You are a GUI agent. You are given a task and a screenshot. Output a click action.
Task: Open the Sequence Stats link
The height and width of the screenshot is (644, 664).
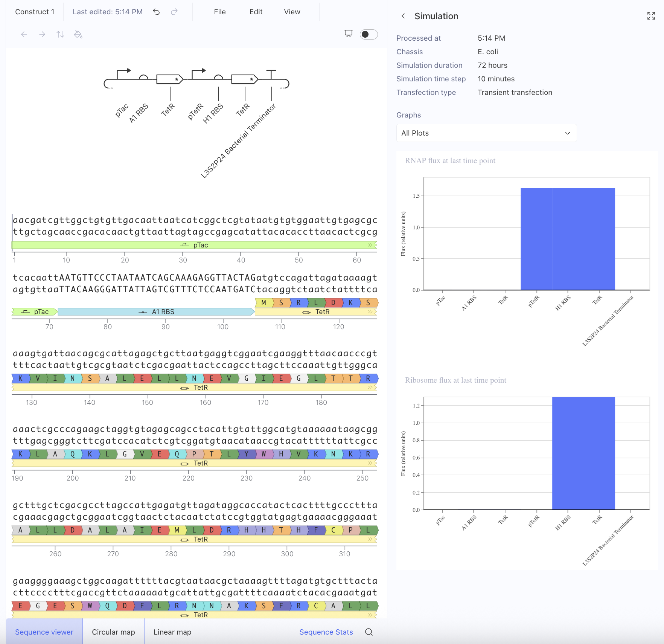[326, 632]
